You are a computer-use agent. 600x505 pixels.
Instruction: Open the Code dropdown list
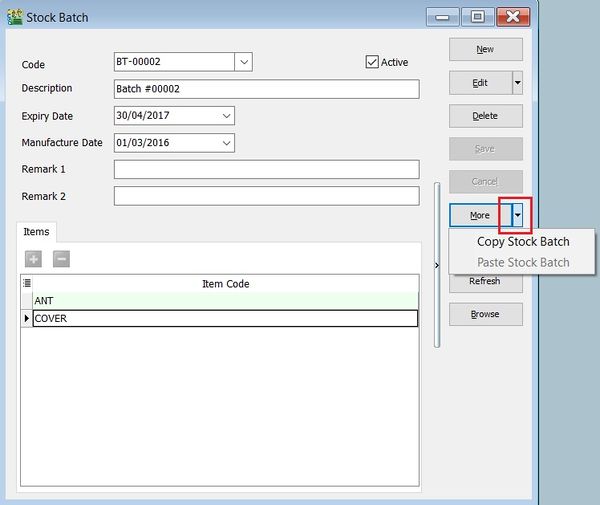(x=244, y=63)
